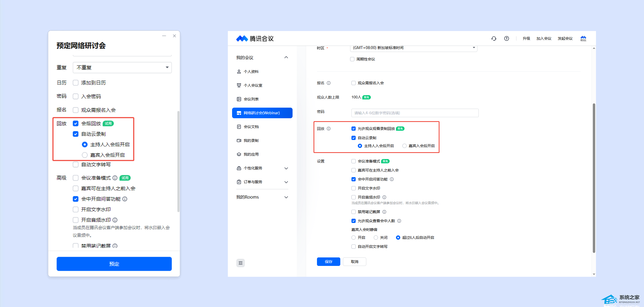Click the meeting password input field
The width and height of the screenshot is (644, 307).
[415, 113]
